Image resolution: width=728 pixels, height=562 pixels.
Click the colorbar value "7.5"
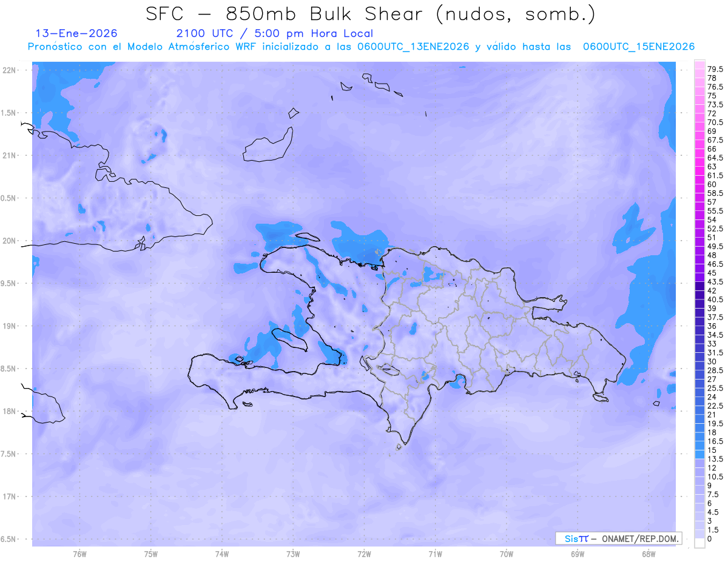tap(713, 495)
